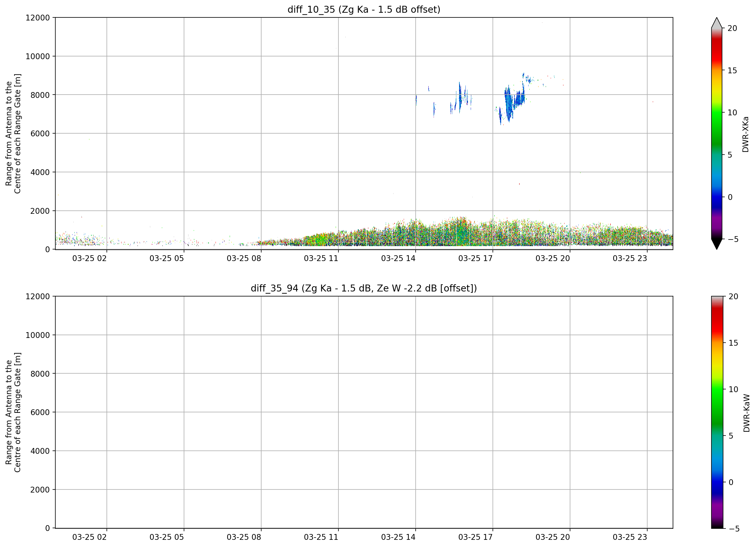This screenshot has height=547, width=756.
Task: Click the title "diff_10_35 (Zg Ka - 1.5 dB offset)"
Action: click(364, 9)
